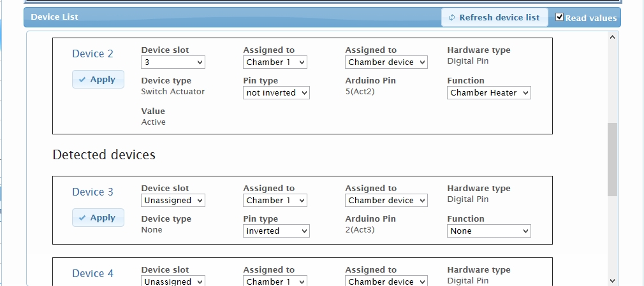The image size is (644, 286).
Task: Expand Device 3 Function None dropdown
Action: pos(489,231)
